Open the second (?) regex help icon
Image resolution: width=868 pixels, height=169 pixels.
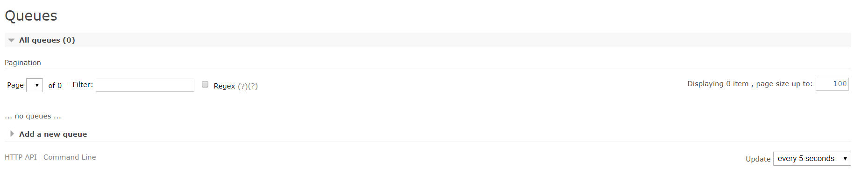(x=253, y=86)
